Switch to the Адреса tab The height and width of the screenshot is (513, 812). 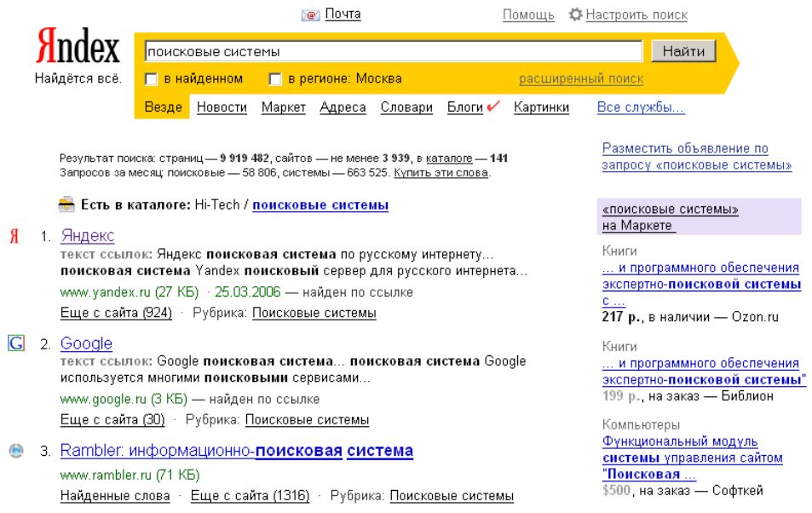point(343,107)
